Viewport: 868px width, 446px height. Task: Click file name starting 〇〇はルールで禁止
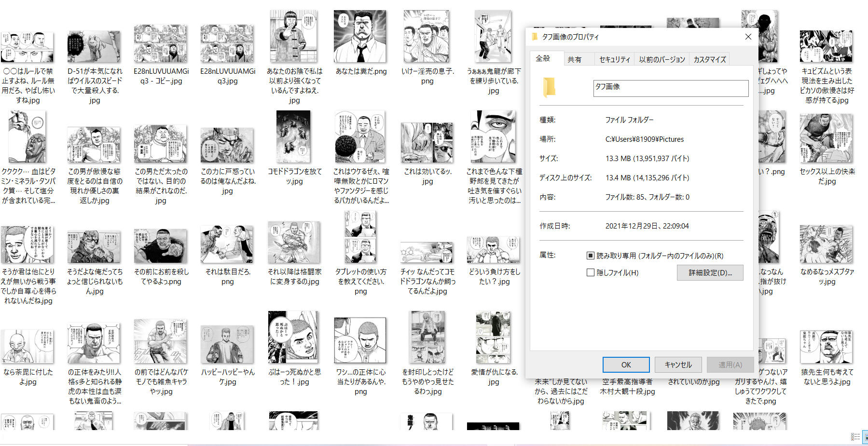pos(28,86)
